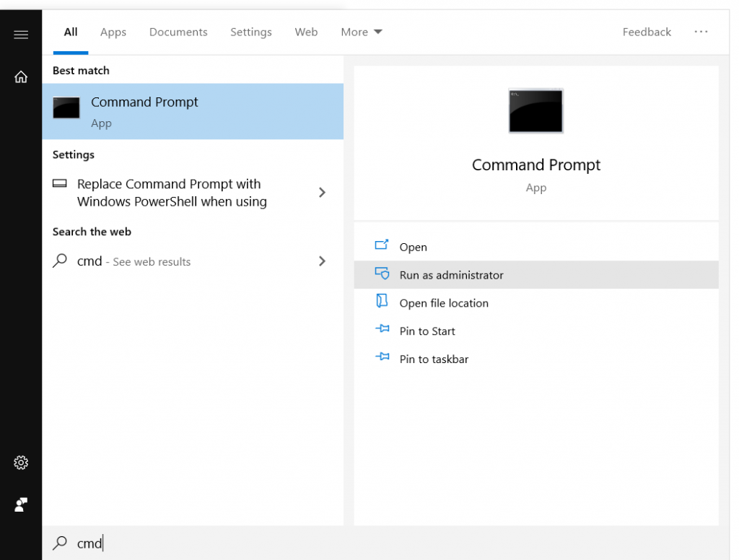Click the large Command Prompt preview icon
This screenshot has height=560, width=739.
point(536,111)
